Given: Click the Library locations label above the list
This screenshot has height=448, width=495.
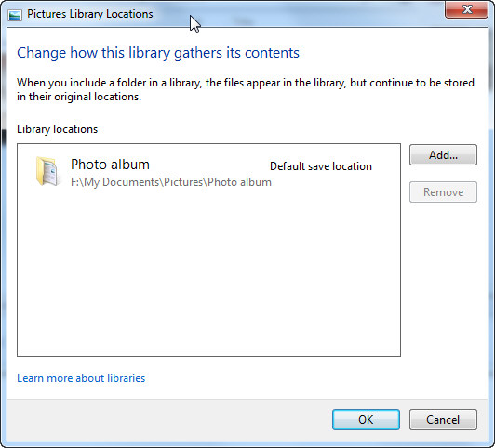Looking at the screenshot, I should coord(57,129).
